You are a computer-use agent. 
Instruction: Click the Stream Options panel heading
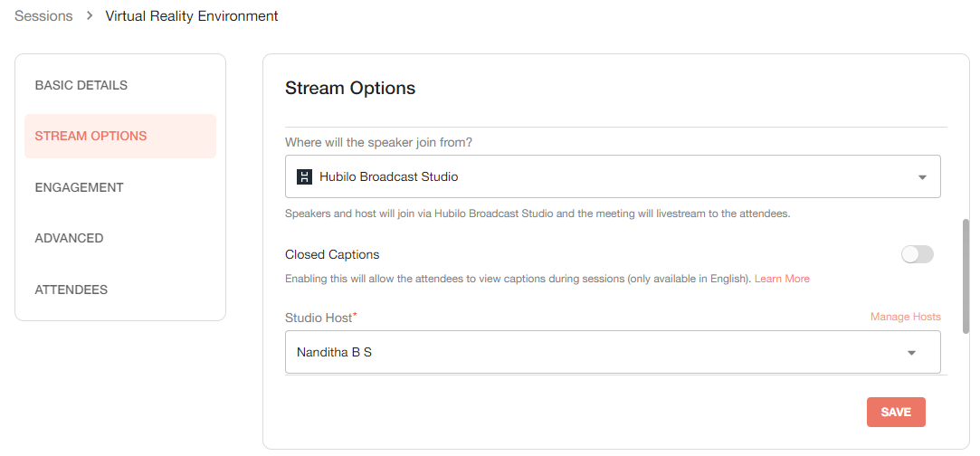pyautogui.click(x=350, y=88)
